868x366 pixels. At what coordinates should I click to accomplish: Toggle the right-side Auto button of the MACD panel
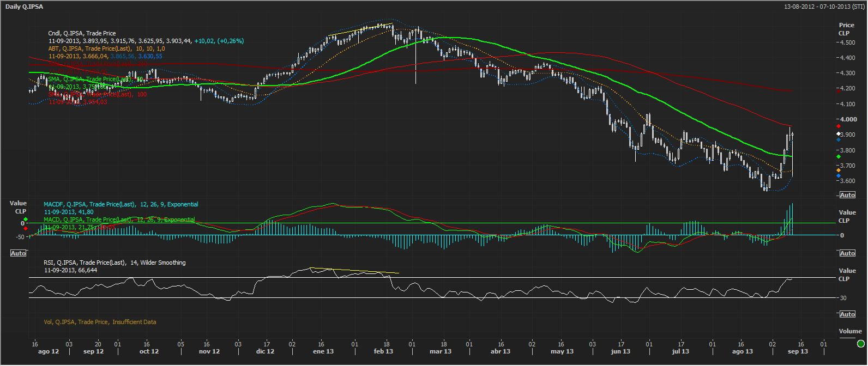click(x=847, y=253)
